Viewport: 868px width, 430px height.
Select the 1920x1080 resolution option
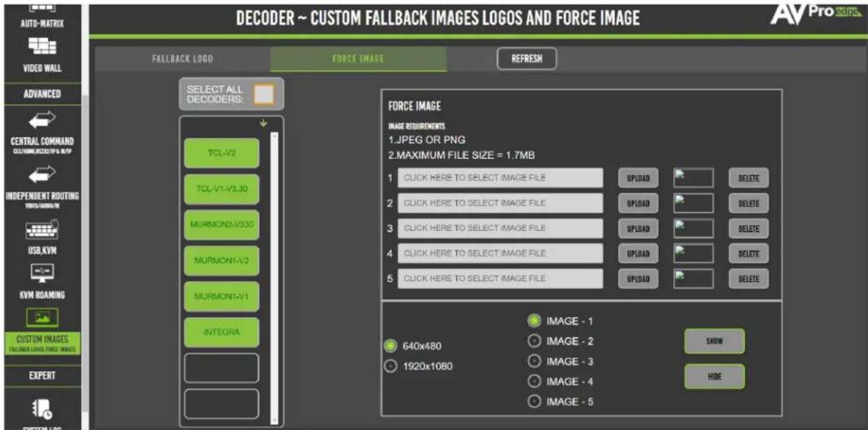click(390, 367)
